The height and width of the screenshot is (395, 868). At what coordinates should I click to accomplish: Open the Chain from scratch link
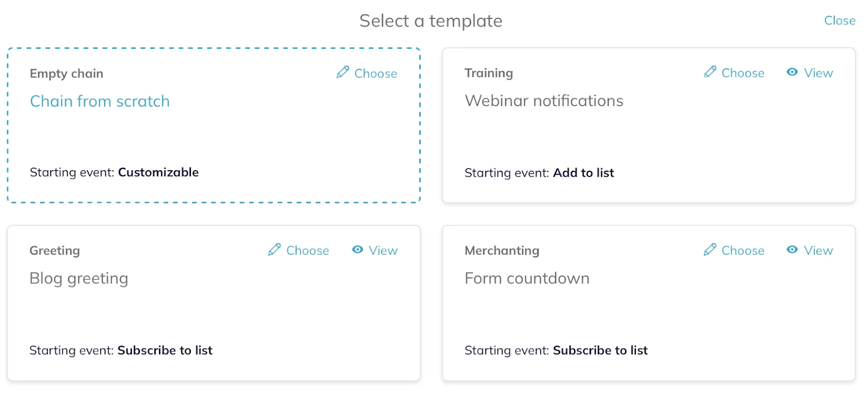100,101
